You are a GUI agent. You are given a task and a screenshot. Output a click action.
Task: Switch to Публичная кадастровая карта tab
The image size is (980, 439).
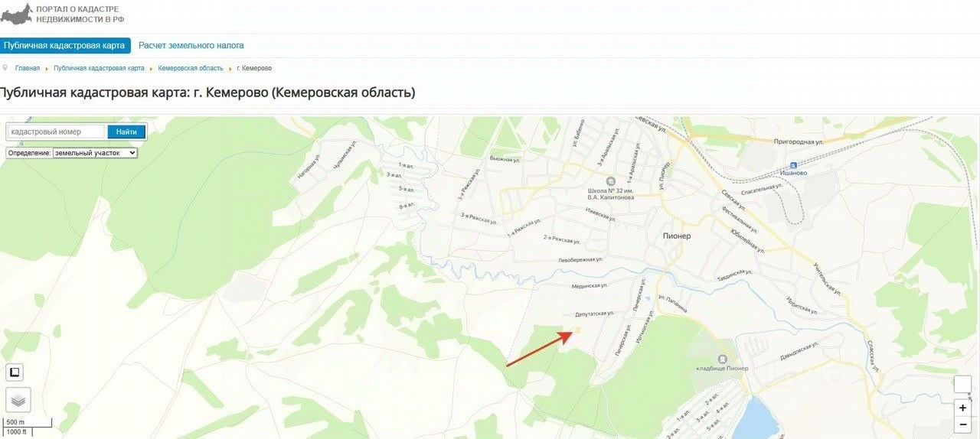[x=64, y=46]
